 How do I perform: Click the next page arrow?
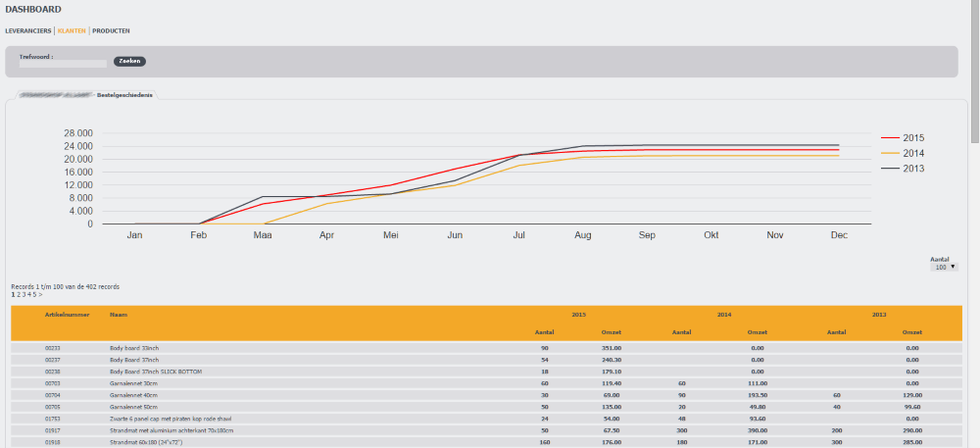[x=40, y=294]
